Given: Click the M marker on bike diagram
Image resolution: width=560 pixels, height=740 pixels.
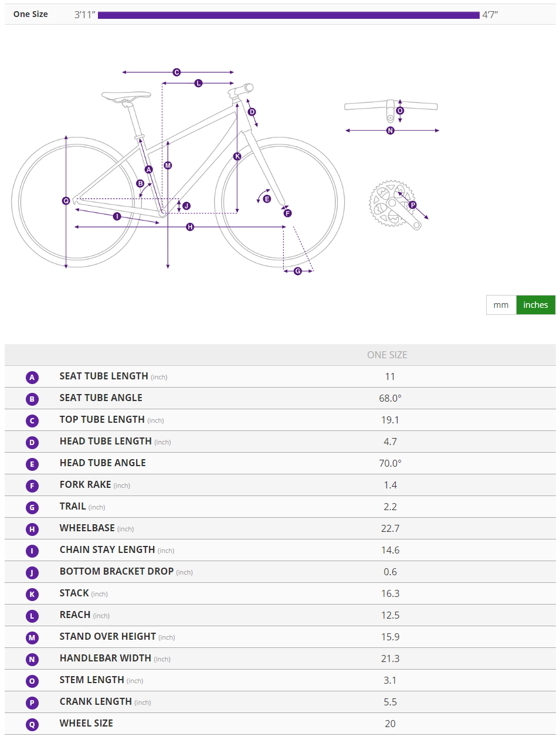Looking at the screenshot, I should (168, 165).
